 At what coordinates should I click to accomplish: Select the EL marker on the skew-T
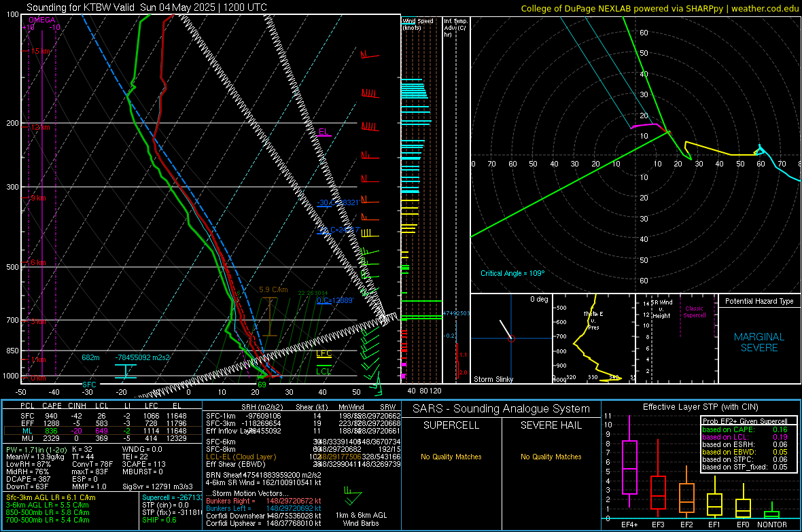tap(324, 132)
